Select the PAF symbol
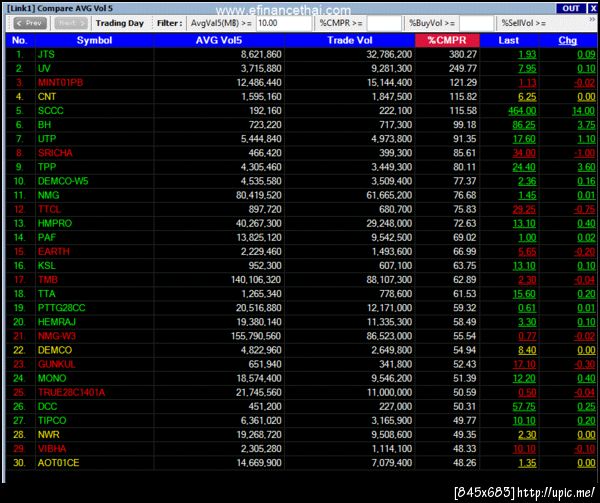The image size is (600, 503). [x=47, y=238]
